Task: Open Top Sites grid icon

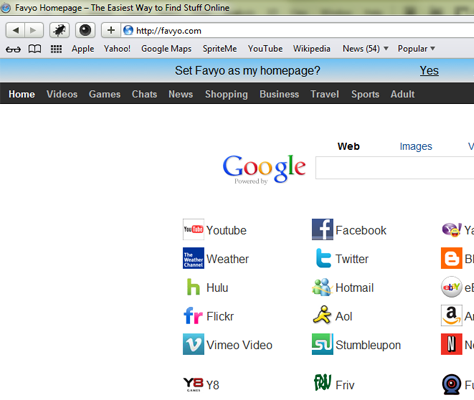Action: tap(56, 49)
